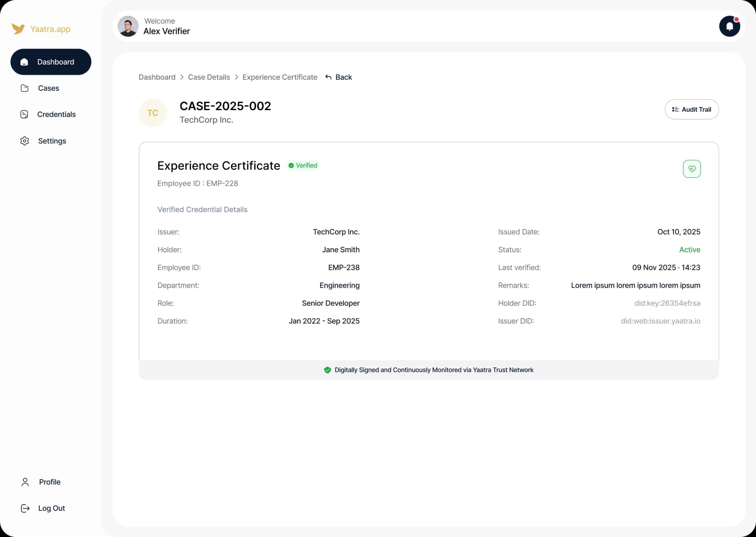
Task: Click the Cases folder icon
Action: pyautogui.click(x=25, y=88)
